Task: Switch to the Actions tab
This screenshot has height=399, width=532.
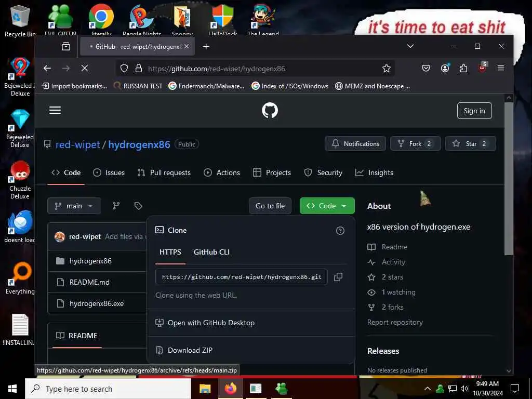Action: click(x=221, y=172)
